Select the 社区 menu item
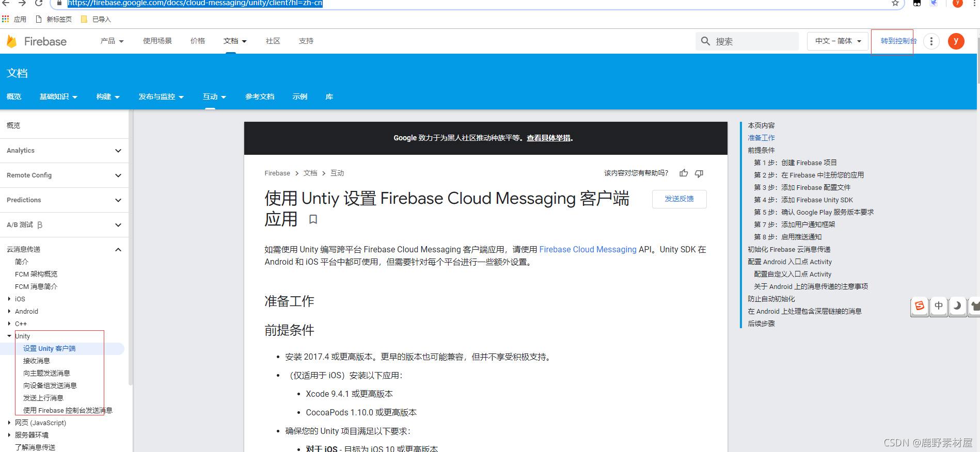 click(x=273, y=41)
